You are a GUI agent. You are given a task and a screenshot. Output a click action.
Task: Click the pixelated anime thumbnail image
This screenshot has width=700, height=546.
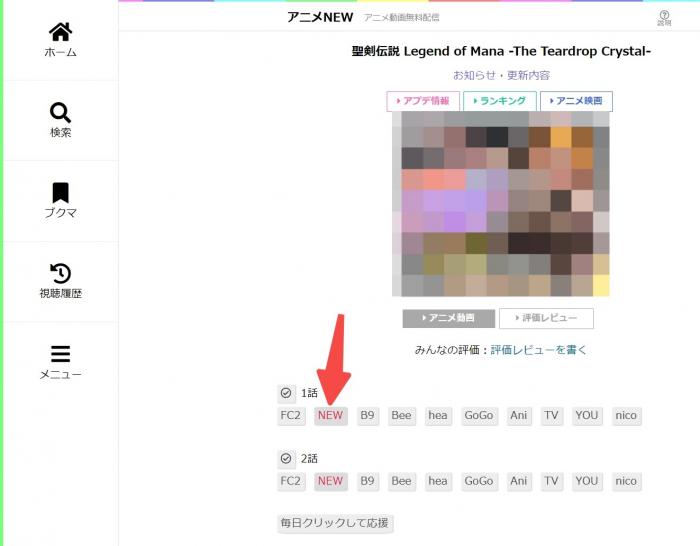pyautogui.click(x=500, y=204)
